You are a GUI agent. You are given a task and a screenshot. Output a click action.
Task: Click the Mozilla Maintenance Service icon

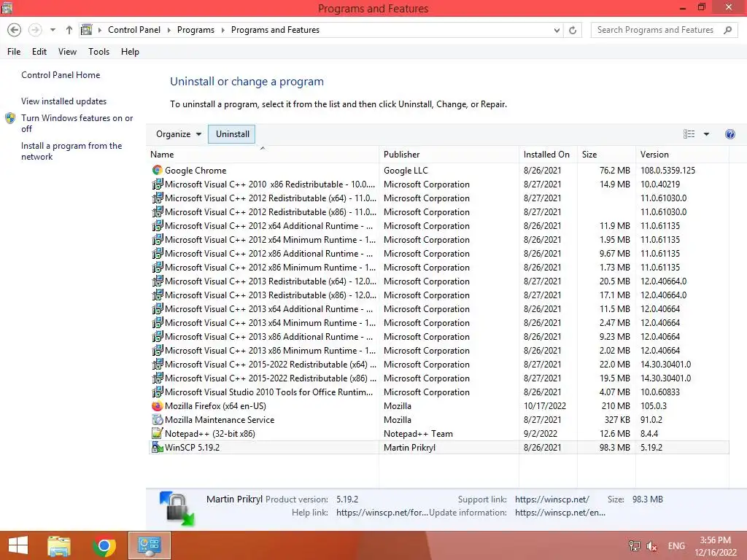point(158,419)
